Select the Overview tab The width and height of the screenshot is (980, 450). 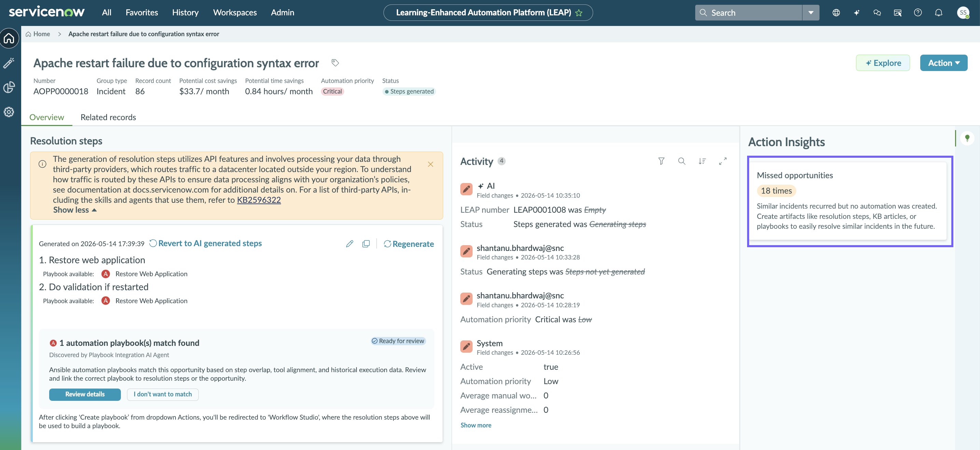coord(46,117)
